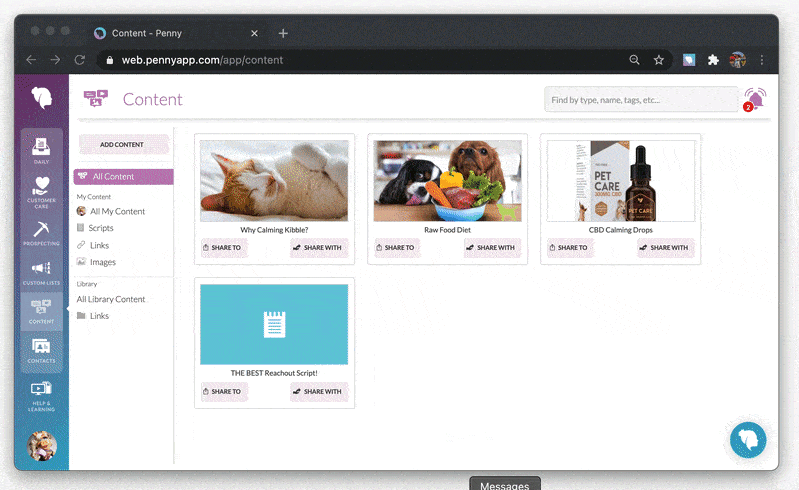Viewport: 799px width, 490px height.
Task: Click the Why Calming Kibble? title text
Action: (x=274, y=230)
